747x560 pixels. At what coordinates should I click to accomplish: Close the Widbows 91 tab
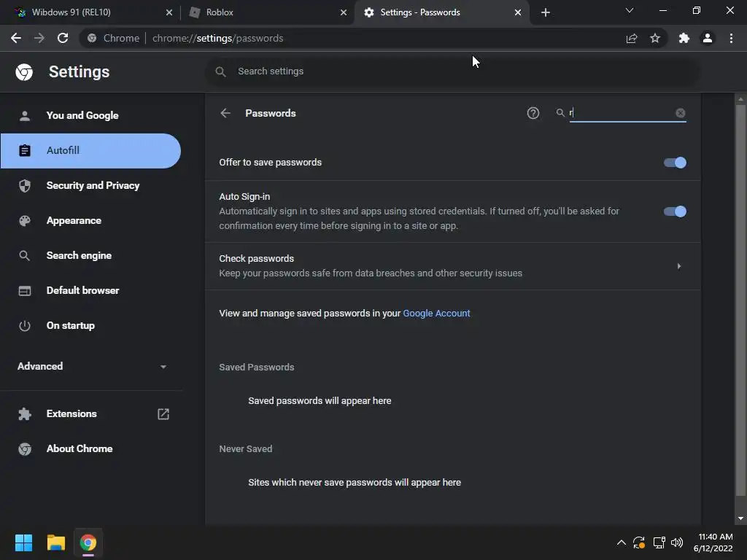click(169, 12)
